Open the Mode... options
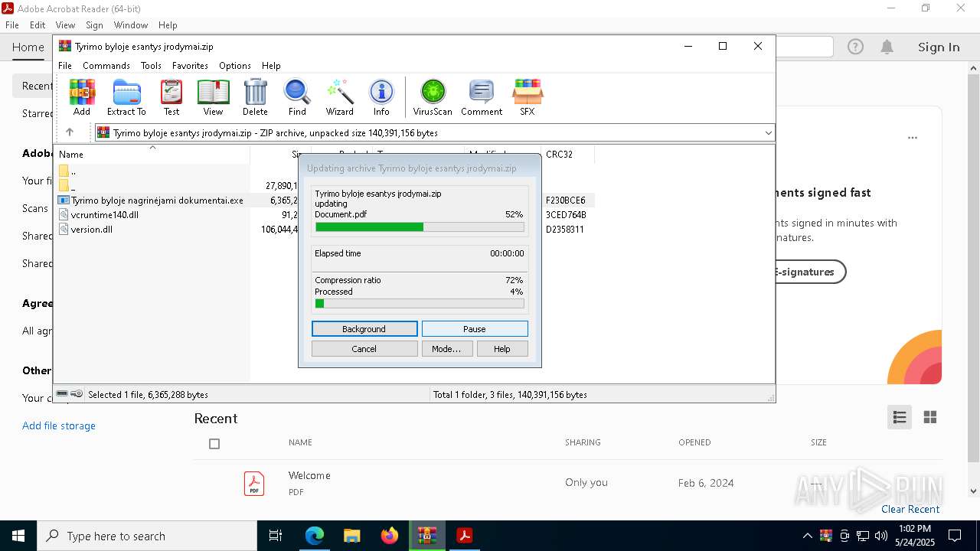Screen dimensions: 980x551 coord(446,349)
